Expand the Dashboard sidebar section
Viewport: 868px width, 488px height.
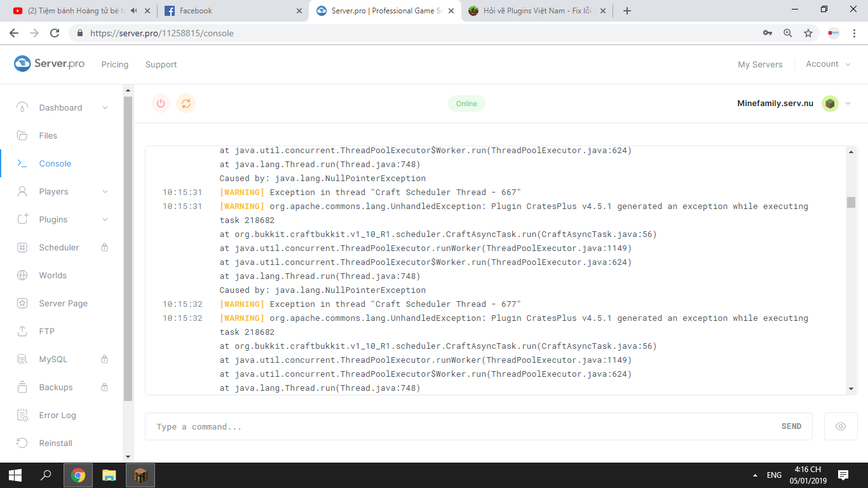tap(105, 108)
